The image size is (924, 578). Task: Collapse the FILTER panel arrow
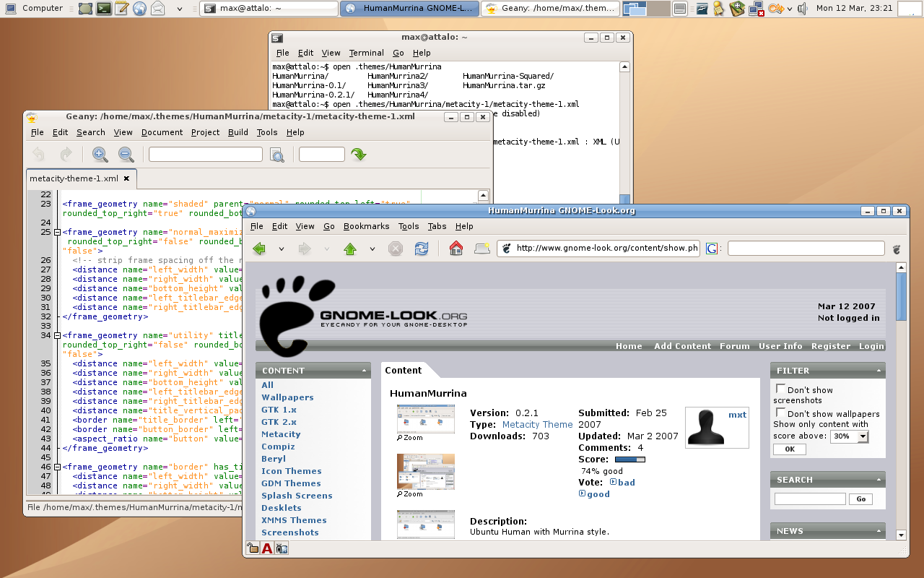(879, 371)
